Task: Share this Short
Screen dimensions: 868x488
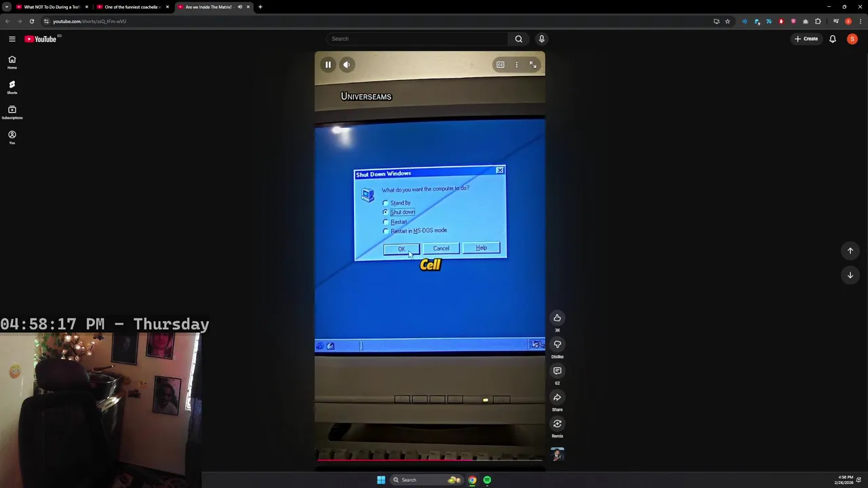Action: tap(557, 397)
